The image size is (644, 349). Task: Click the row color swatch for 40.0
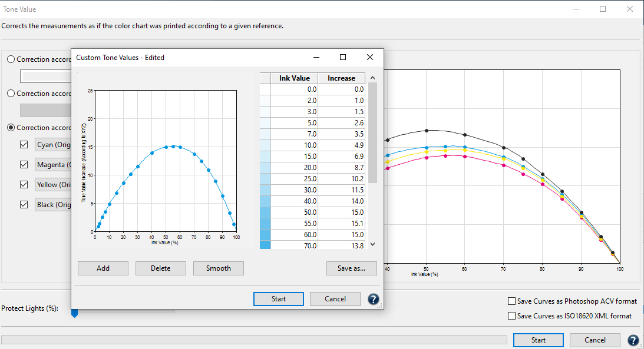(x=265, y=201)
